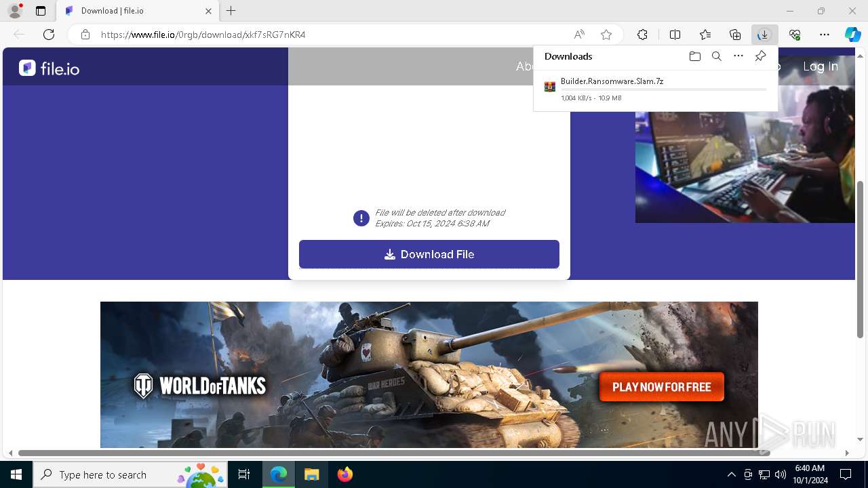868x488 pixels.
Task: Select the Download | file.io tab
Action: point(138,11)
